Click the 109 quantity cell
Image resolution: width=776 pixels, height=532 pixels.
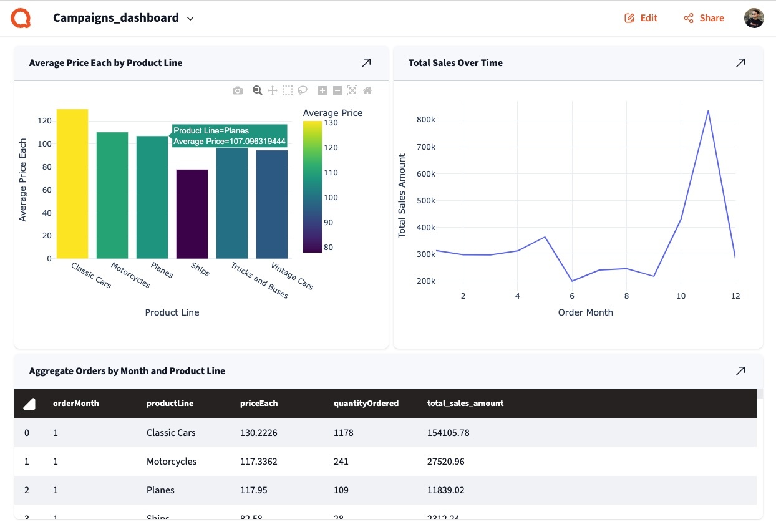pos(341,490)
